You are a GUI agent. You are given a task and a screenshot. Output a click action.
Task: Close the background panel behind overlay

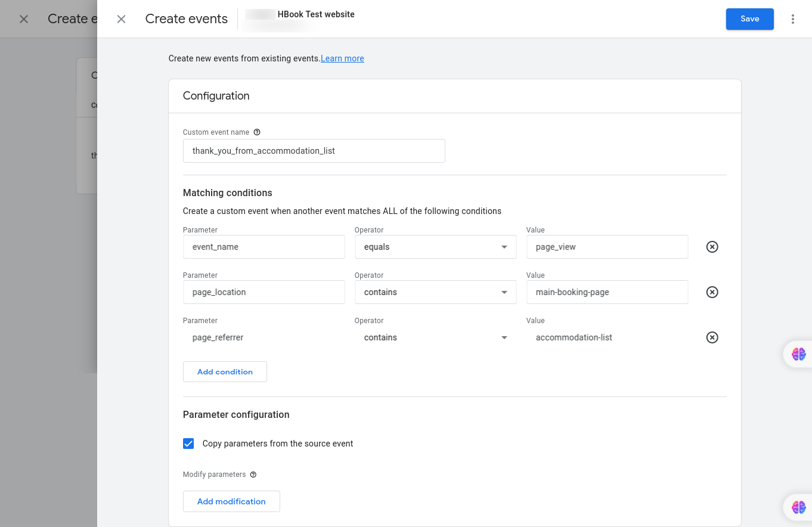tap(24, 19)
